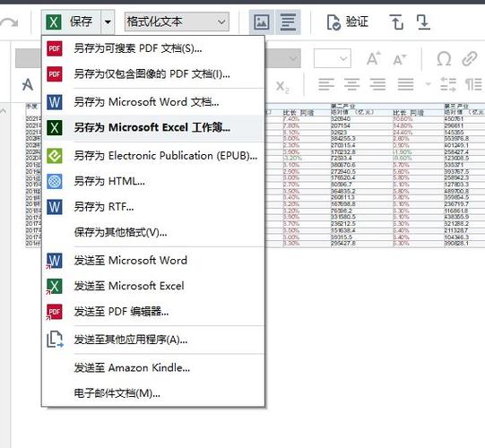This screenshot has width=485, height=448.
Task: Select 另存为 Electronic Publication (EPUB)
Action: click(153, 156)
